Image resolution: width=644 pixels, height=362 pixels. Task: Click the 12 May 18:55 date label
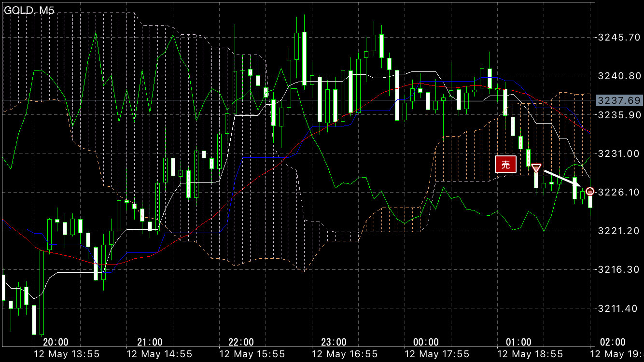click(x=529, y=354)
